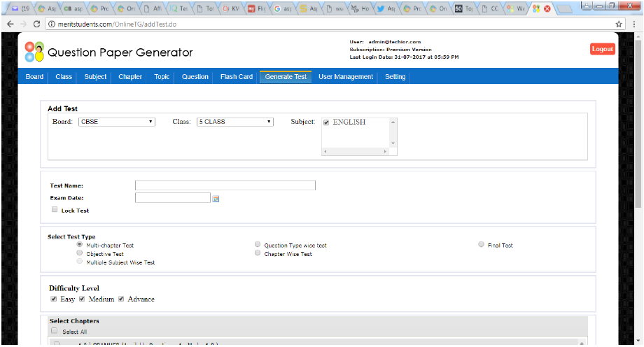Toggle the Medium difficulty checkbox

82,299
